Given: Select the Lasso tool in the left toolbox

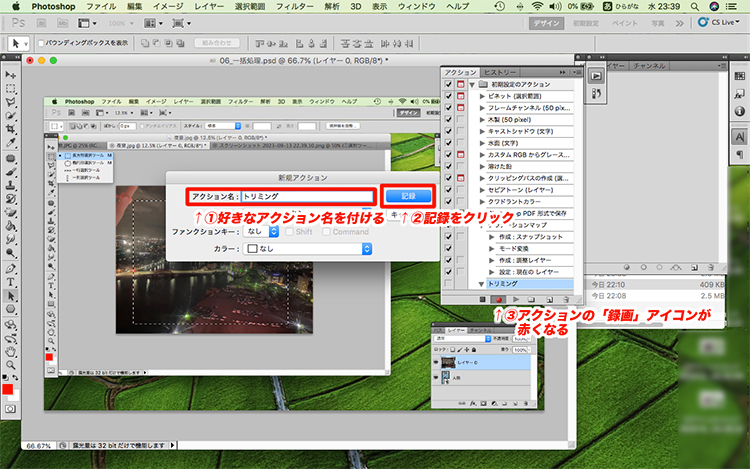Looking at the screenshot, I should click(x=11, y=102).
